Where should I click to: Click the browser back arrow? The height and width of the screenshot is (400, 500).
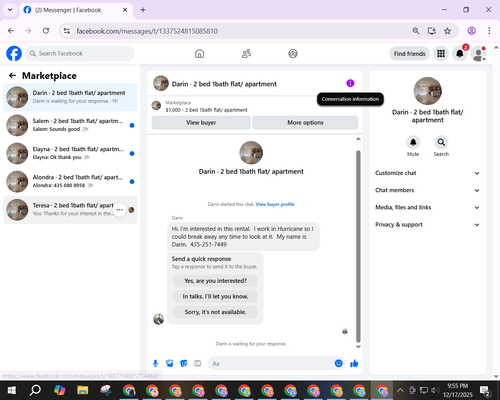pyautogui.click(x=11, y=31)
